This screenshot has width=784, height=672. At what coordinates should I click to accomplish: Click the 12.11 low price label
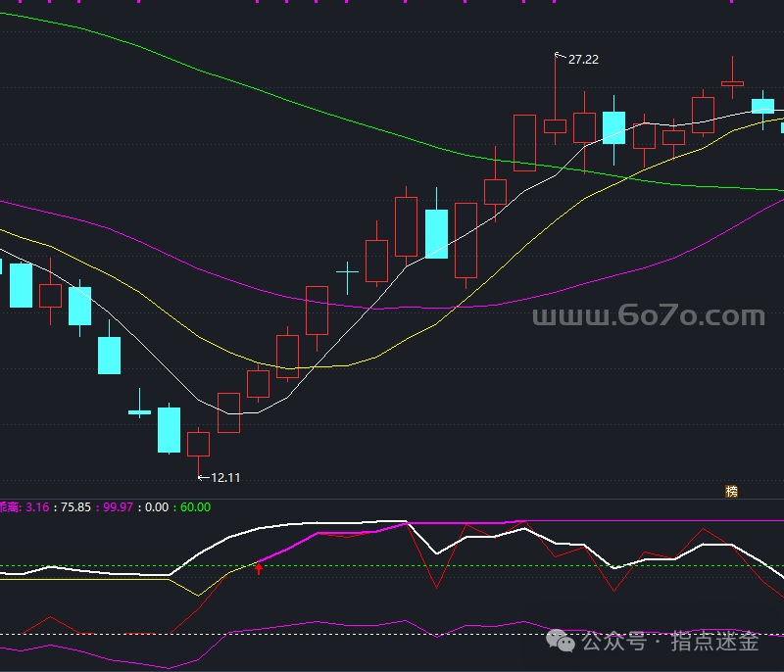pos(225,478)
